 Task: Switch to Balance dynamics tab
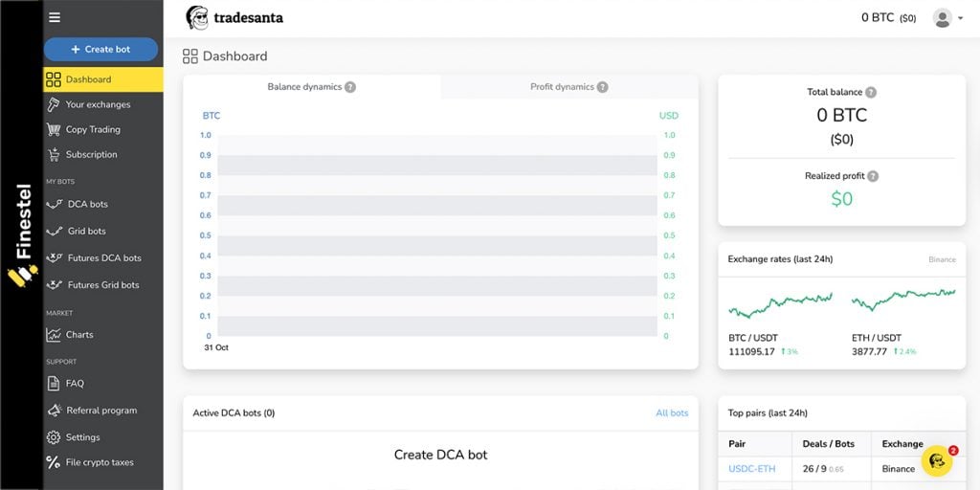pos(311,87)
